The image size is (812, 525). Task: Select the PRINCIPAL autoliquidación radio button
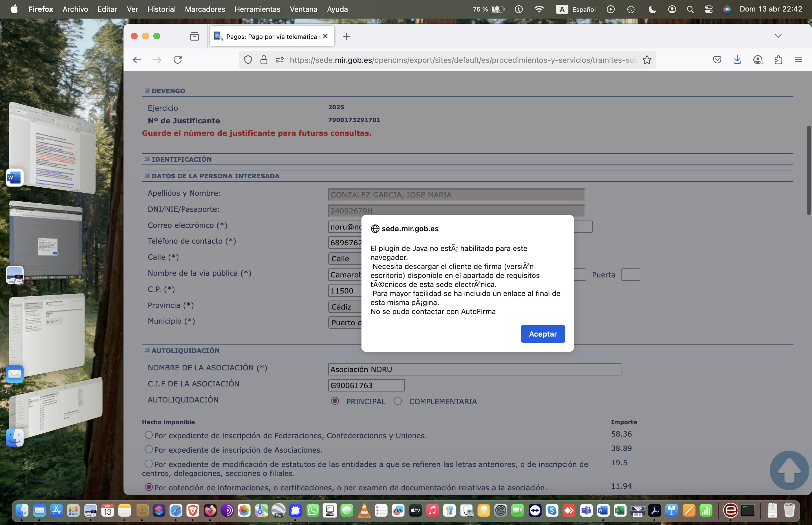click(335, 401)
